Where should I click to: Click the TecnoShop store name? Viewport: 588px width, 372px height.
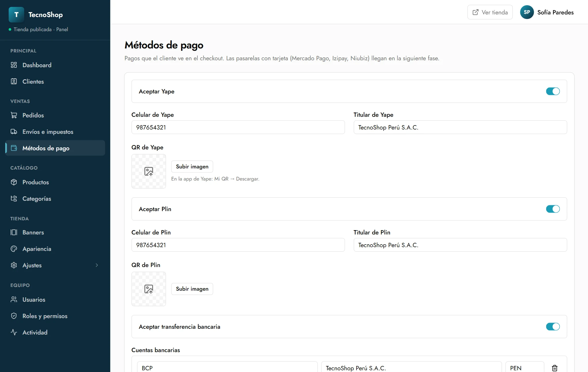pyautogui.click(x=46, y=15)
